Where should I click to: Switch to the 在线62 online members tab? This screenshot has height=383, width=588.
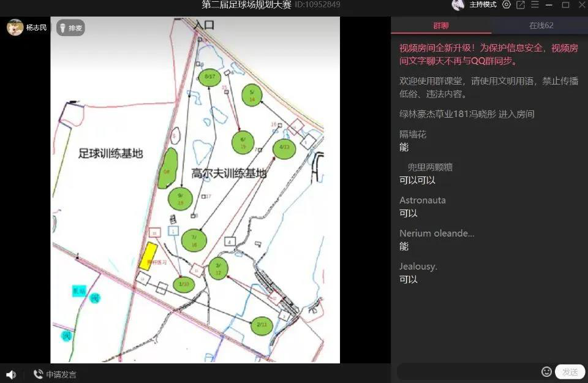click(x=541, y=25)
